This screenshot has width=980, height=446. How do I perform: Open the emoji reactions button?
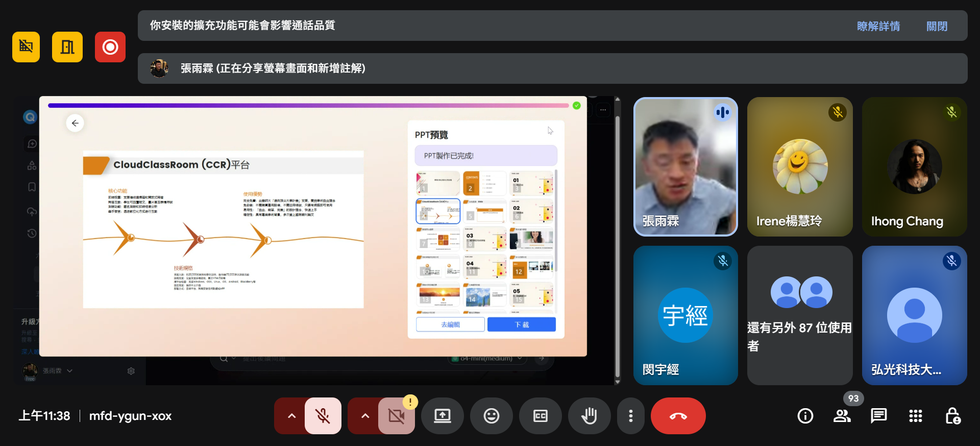click(x=492, y=416)
